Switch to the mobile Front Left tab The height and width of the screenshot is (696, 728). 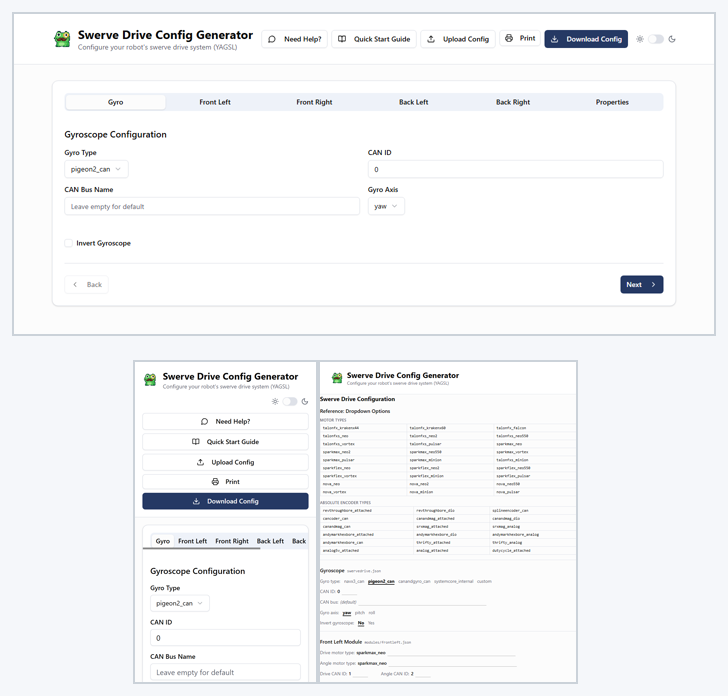coord(193,541)
